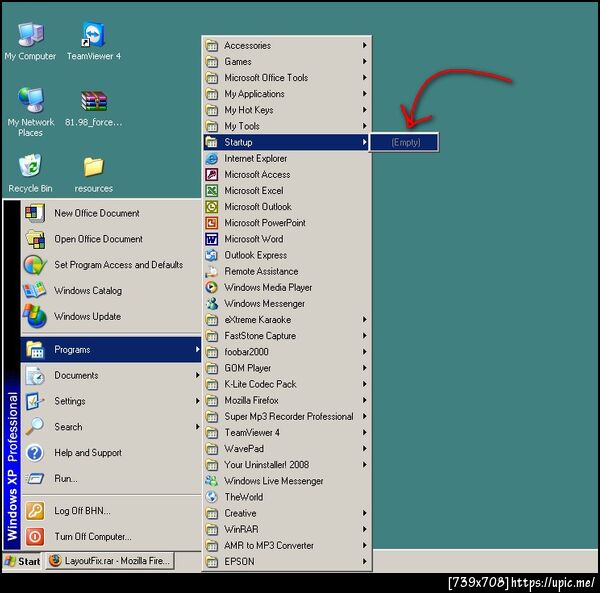Expand the Games submenu arrow
Image resolution: width=600 pixels, height=593 pixels.
point(364,61)
